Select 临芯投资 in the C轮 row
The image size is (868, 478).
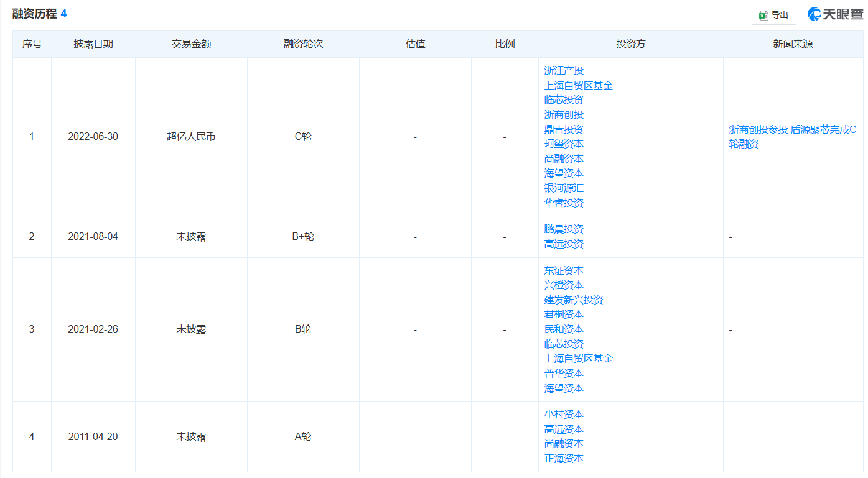564,99
